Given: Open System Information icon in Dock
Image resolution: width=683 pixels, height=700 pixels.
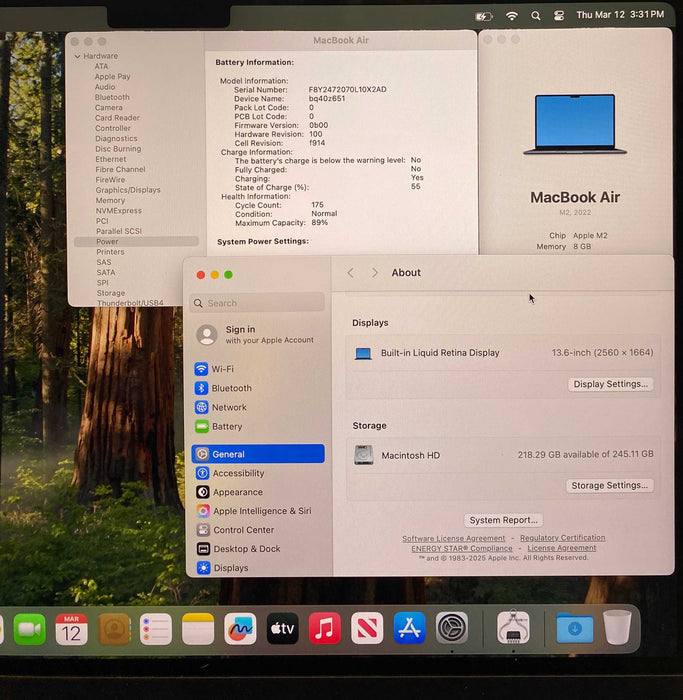Looking at the screenshot, I should pyautogui.click(x=513, y=627).
